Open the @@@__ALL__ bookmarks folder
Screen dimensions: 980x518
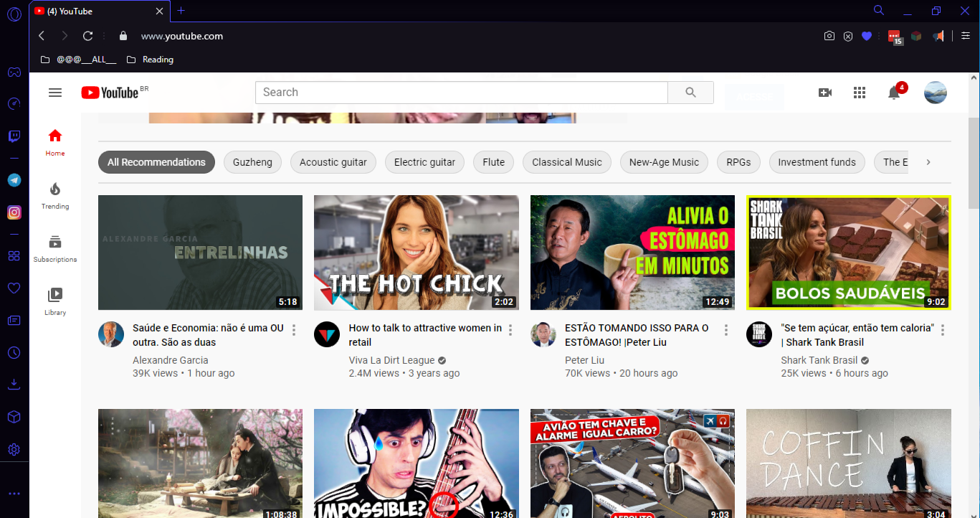78,60
